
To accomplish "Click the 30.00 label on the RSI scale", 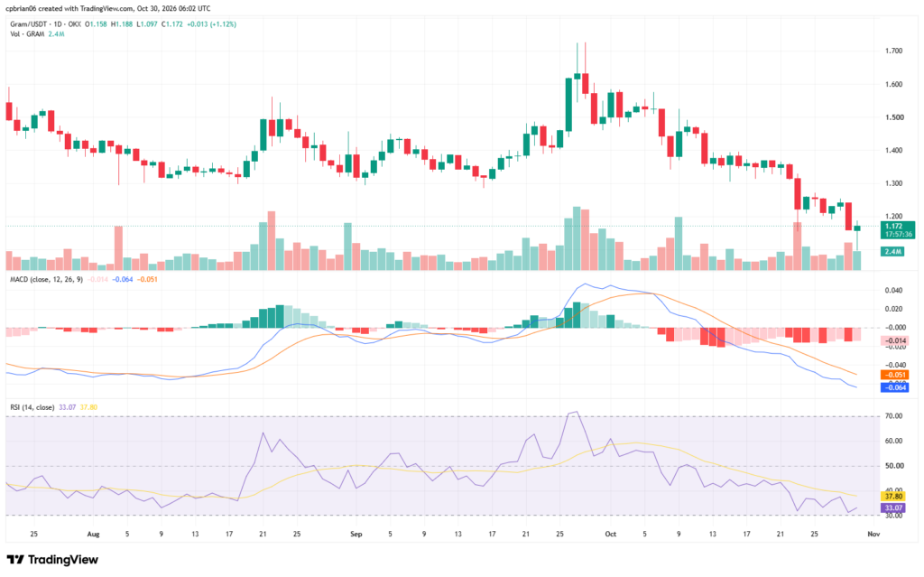I will click(894, 516).
